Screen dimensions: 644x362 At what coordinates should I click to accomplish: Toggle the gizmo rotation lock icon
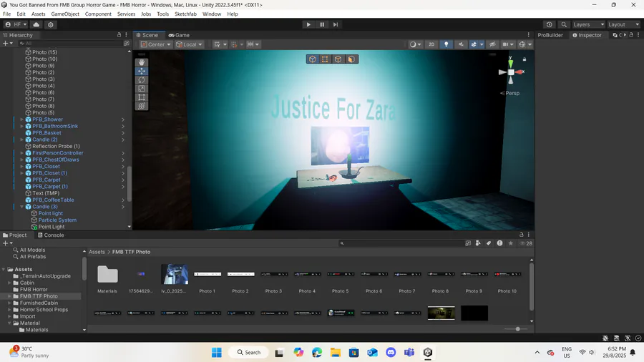(x=524, y=59)
